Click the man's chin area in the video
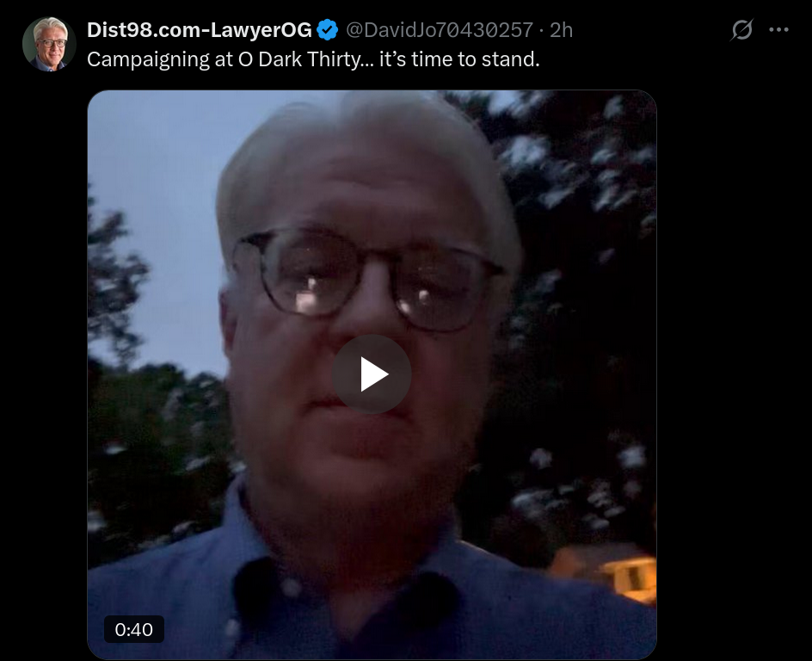This screenshot has width=812, height=661. coord(362,466)
